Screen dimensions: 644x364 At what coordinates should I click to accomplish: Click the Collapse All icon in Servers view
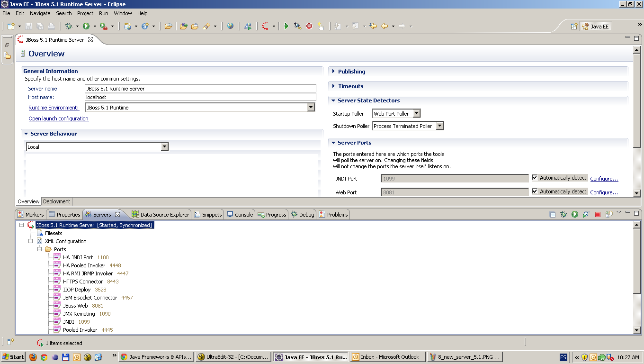coord(552,214)
